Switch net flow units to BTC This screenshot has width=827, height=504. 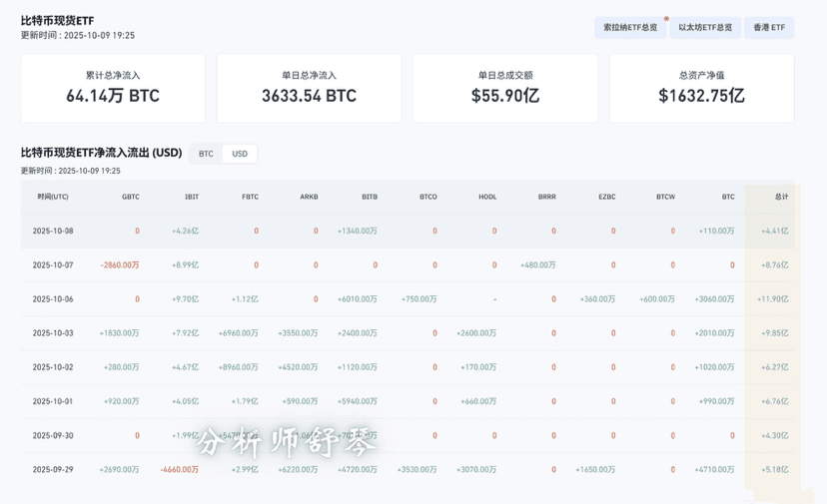coord(206,154)
